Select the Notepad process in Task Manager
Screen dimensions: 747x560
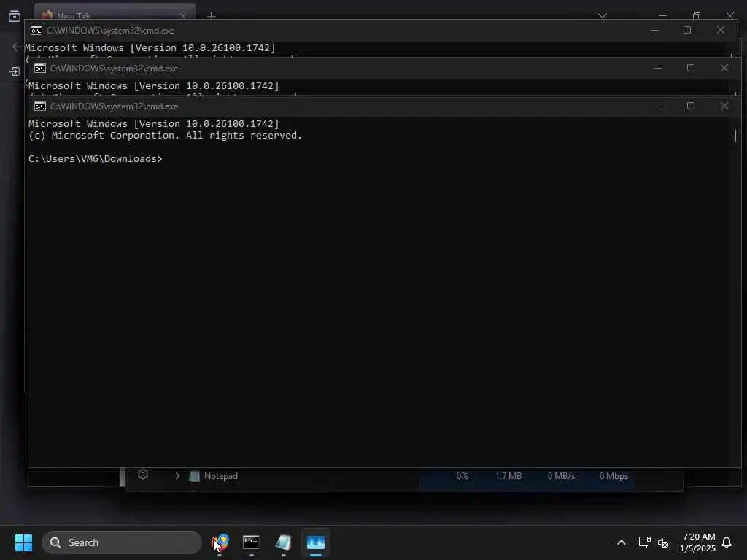[x=220, y=475]
